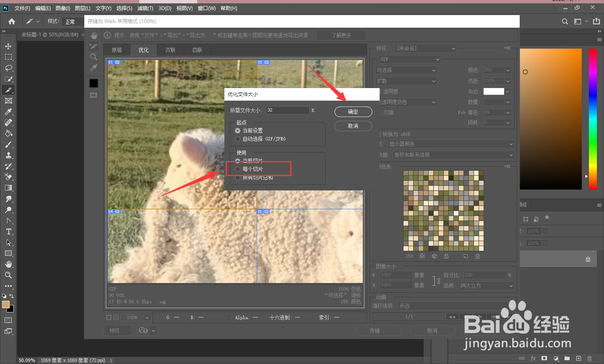This screenshot has height=364, width=604.
Task: Open the 滤镜(T) menu
Action: click(x=145, y=8)
